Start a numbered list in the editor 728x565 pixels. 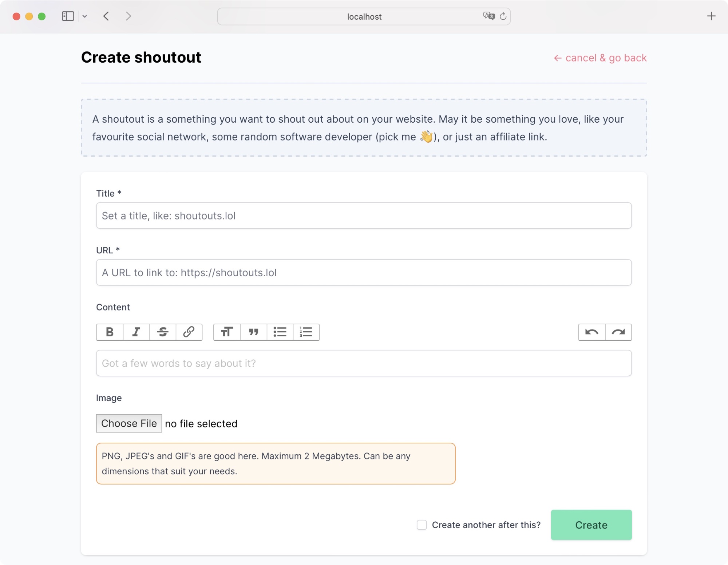click(306, 332)
